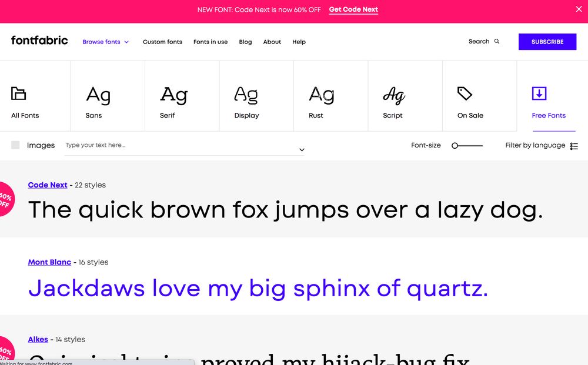Choose the Rust category Ag icon
This screenshot has width=588, height=365.
click(322, 95)
